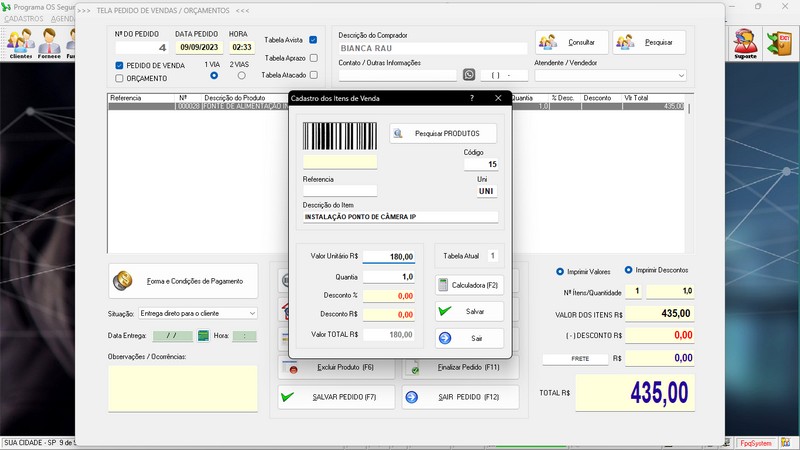800x450 pixels.
Task: Click FpqSystem status bar entry
Action: pos(756,443)
